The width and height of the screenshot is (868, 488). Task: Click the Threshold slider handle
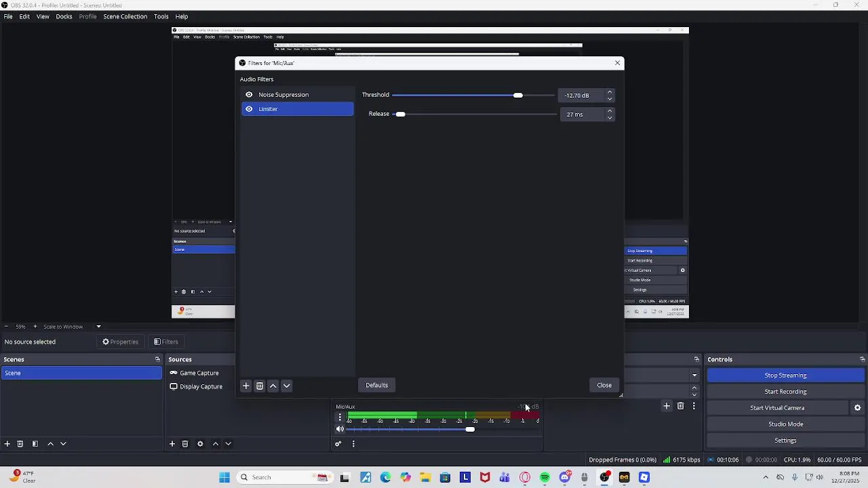pyautogui.click(x=518, y=95)
